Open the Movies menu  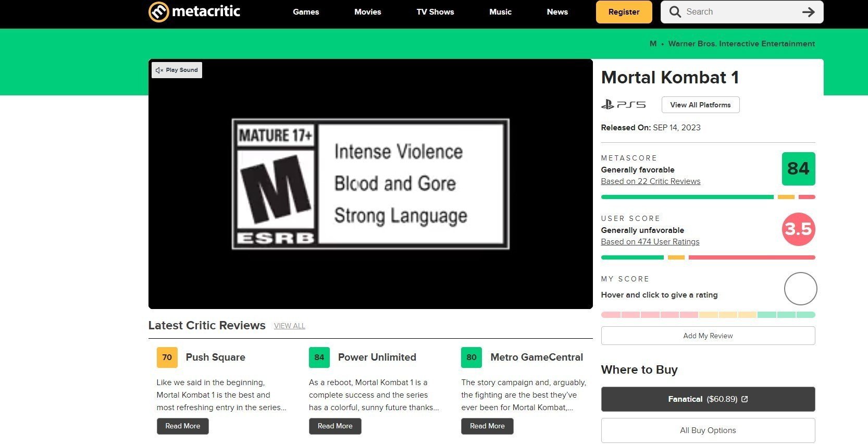[x=368, y=12]
